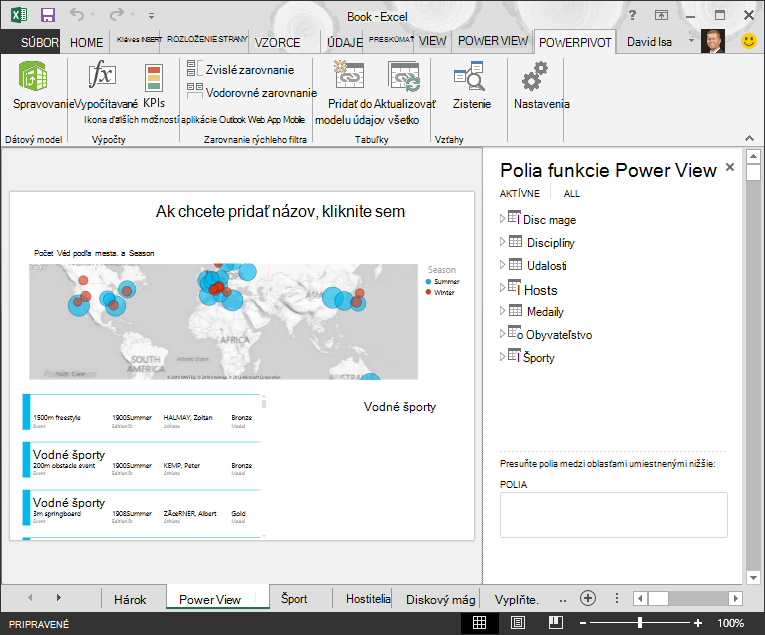Open the Hárok sheet tab

click(130, 599)
